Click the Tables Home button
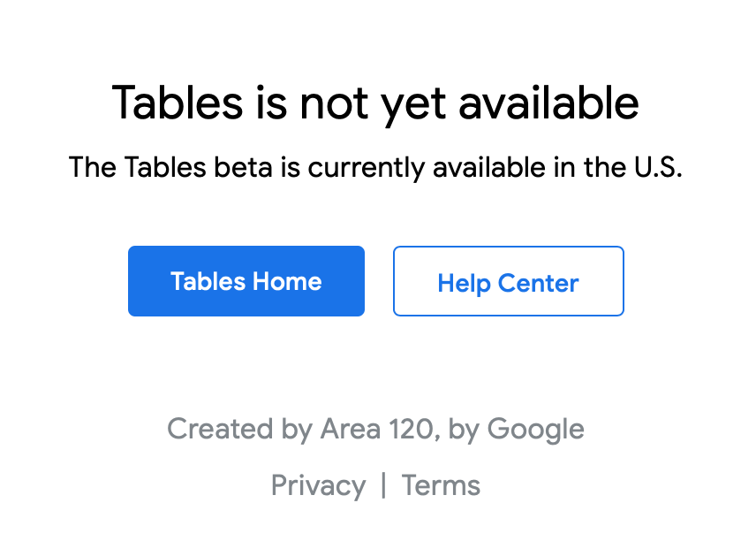Screen dimensions: 756x541 tap(246, 281)
